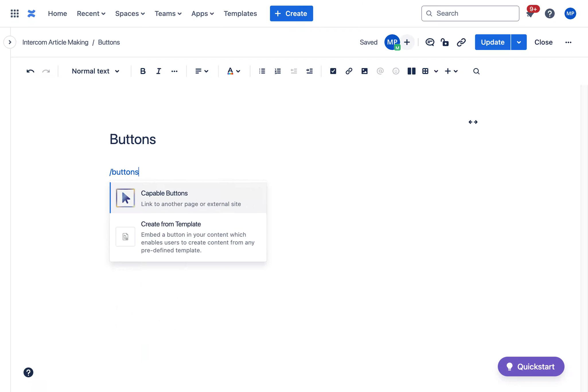Open Templates page
Viewport: 588px width, 392px height.
tap(240, 13)
